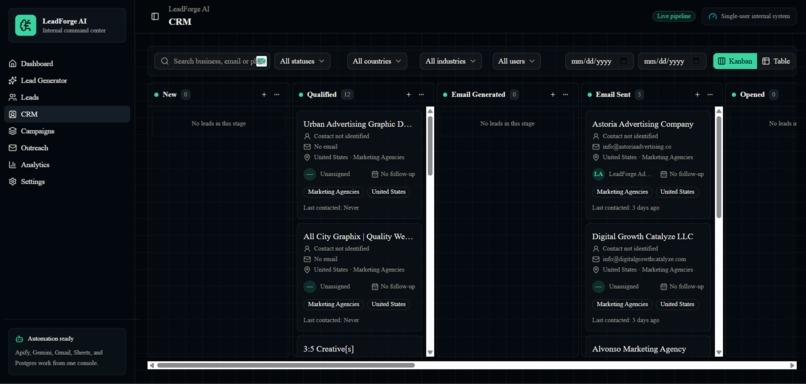Open Lead Generator page
The height and width of the screenshot is (384, 806).
(x=67, y=81)
